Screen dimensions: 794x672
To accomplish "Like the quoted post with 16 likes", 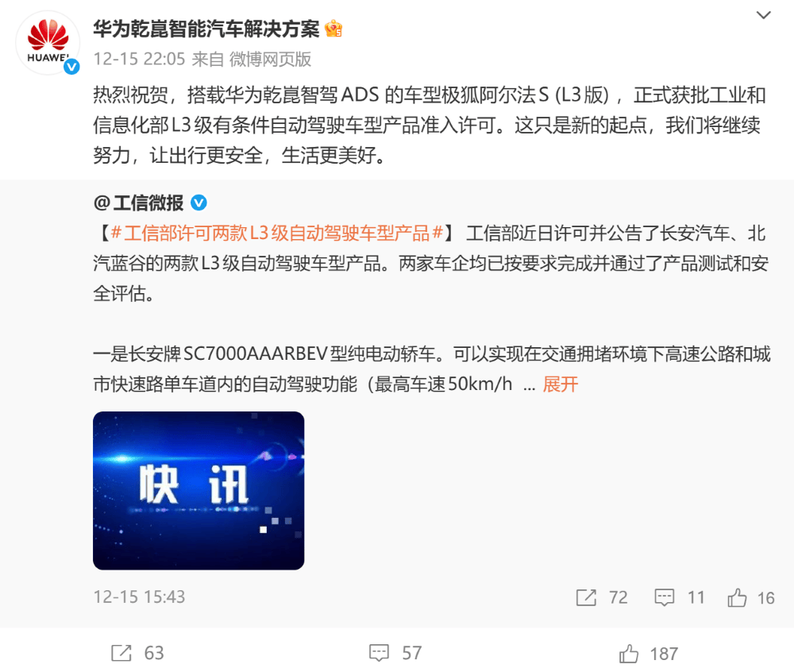I will coord(751,597).
